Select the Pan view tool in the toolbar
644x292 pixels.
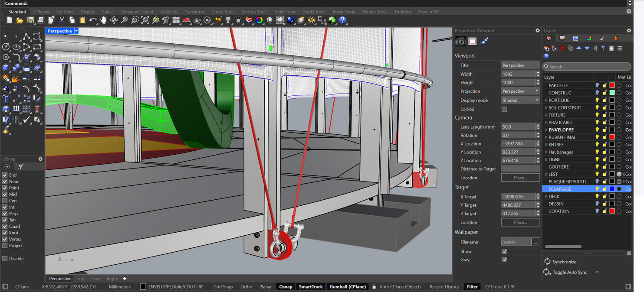[104, 20]
